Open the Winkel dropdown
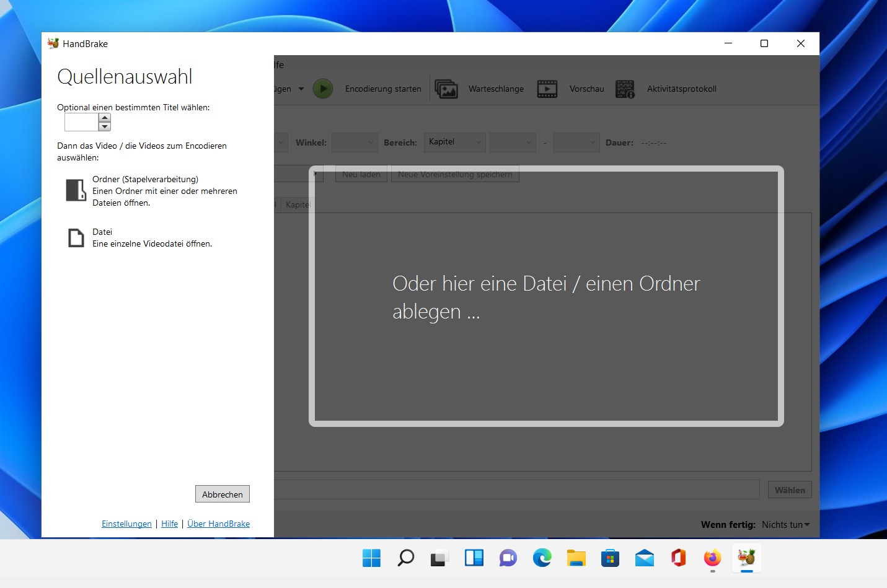Viewport: 887px width, 588px height. click(x=355, y=143)
